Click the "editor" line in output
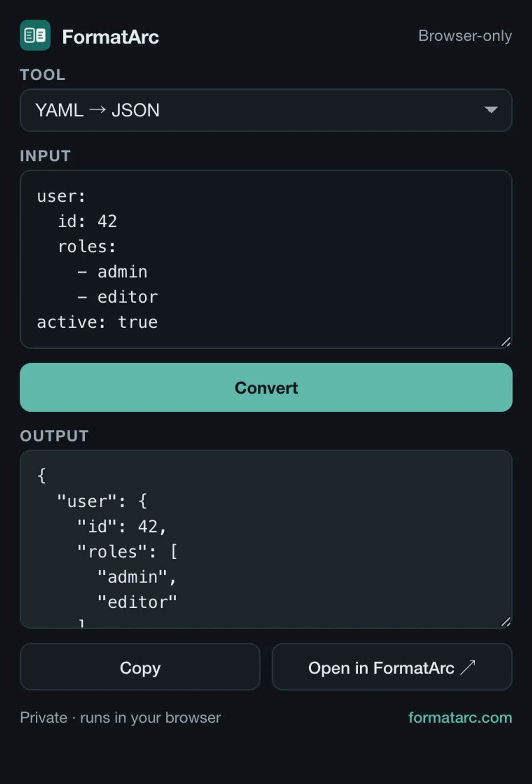The height and width of the screenshot is (784, 532). pos(137,602)
